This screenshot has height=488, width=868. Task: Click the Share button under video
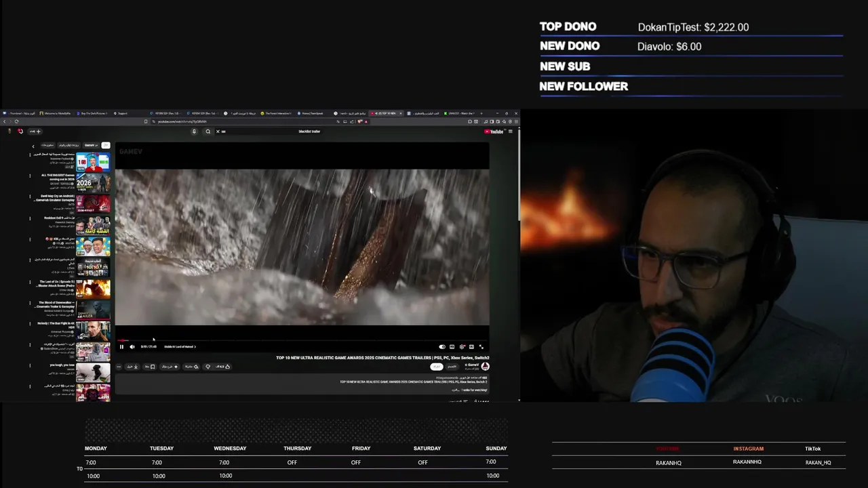click(191, 367)
